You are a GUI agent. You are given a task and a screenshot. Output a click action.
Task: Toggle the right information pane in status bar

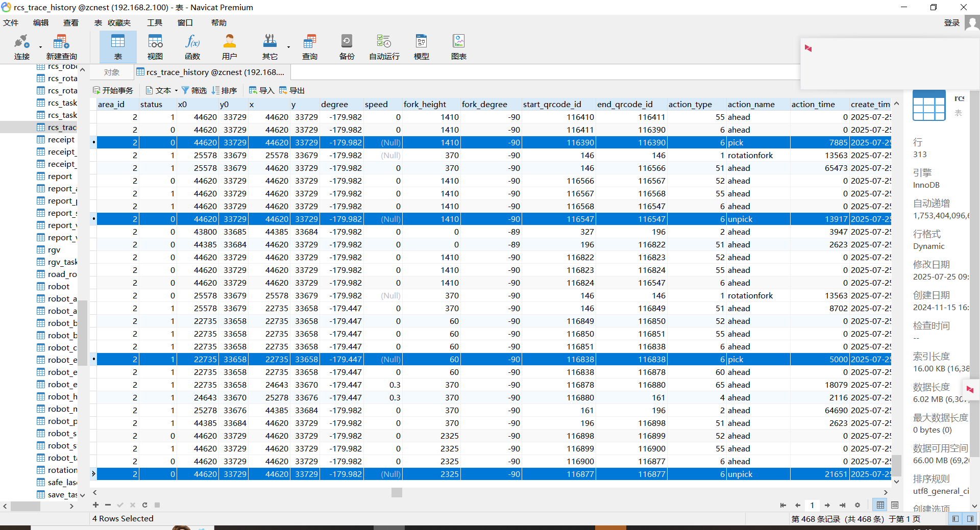click(x=970, y=519)
